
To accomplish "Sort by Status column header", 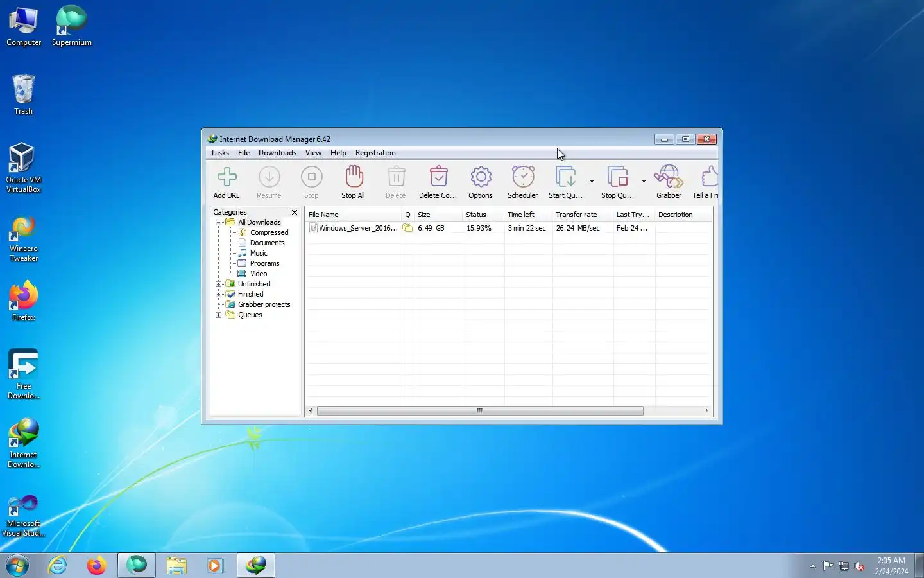I will 483,215.
